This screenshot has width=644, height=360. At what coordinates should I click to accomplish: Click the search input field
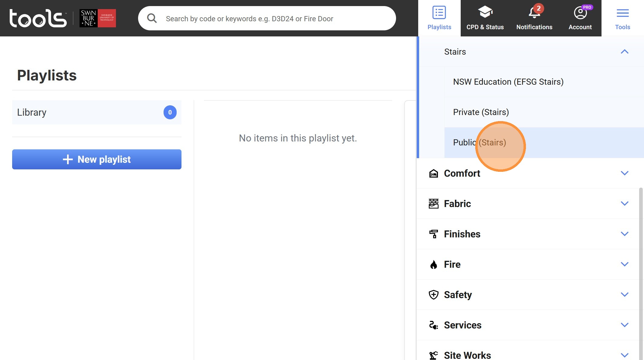click(273, 19)
